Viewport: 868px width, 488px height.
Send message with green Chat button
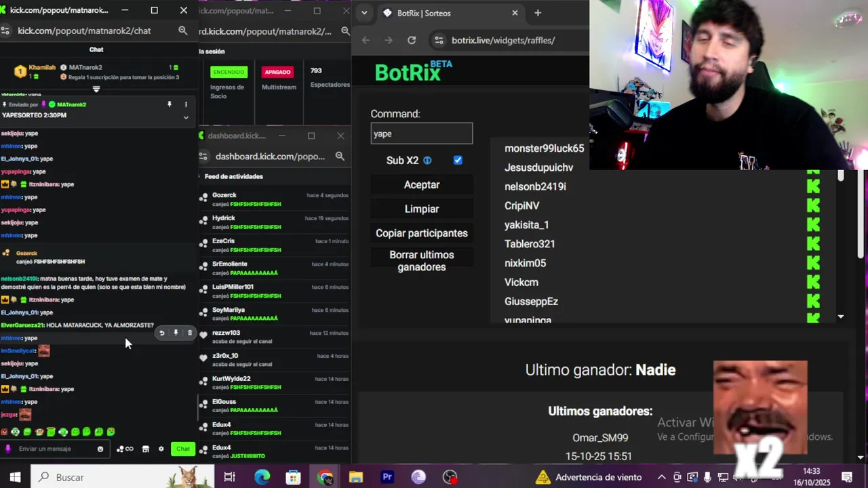point(183,449)
